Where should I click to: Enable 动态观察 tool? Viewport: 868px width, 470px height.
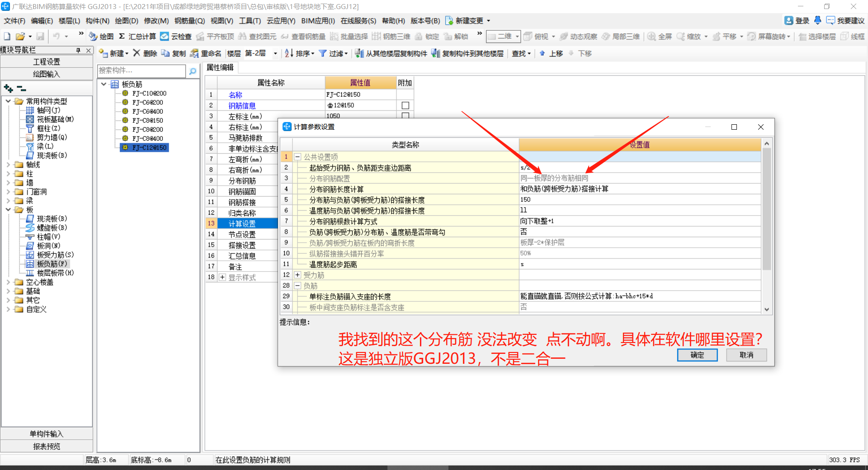(578, 37)
